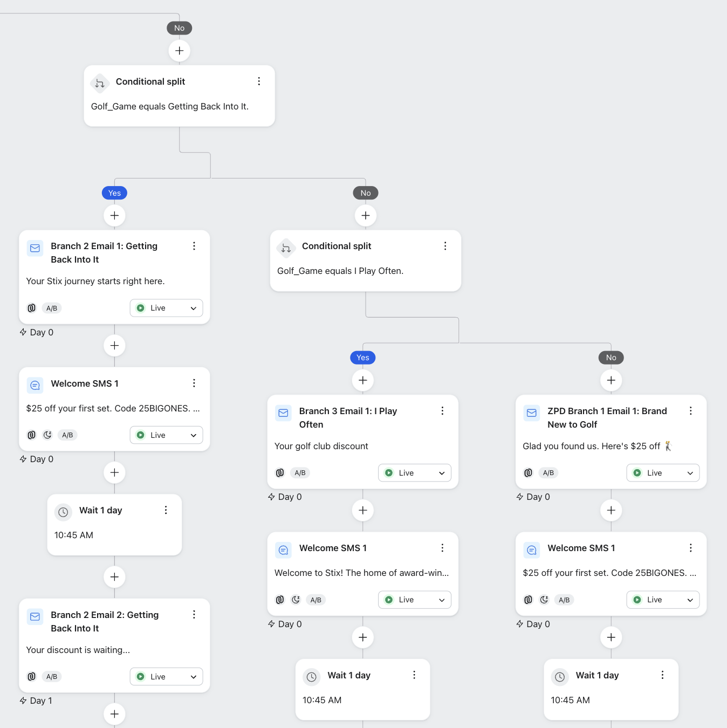727x728 pixels.
Task: Open Live status dropdown on ZPD Branch 1 Email
Action: pyautogui.click(x=663, y=473)
